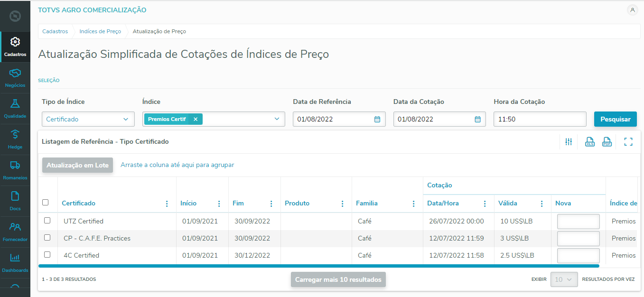Focus Nova input for CP - C.A.F.E. Practices
Viewport: 644px width, 297px height.
pyautogui.click(x=578, y=239)
